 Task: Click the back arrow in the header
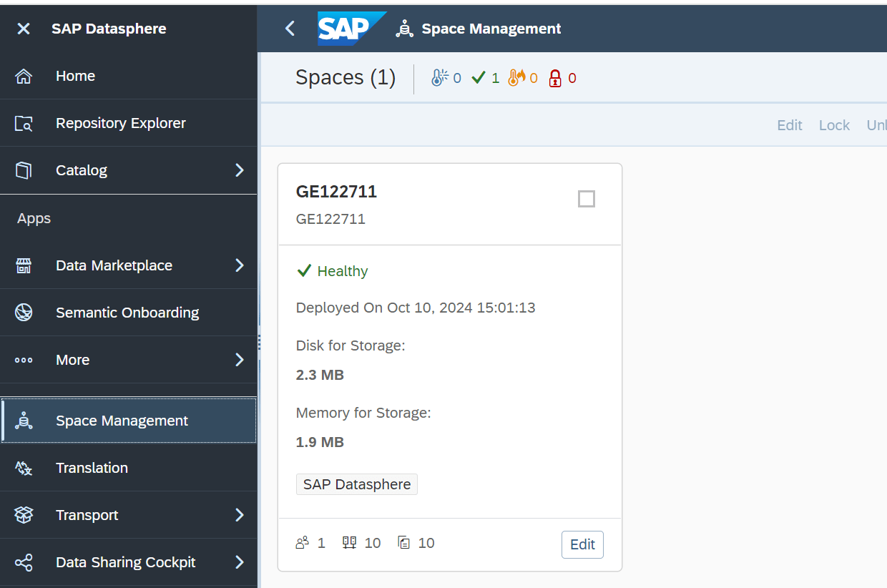[290, 29]
